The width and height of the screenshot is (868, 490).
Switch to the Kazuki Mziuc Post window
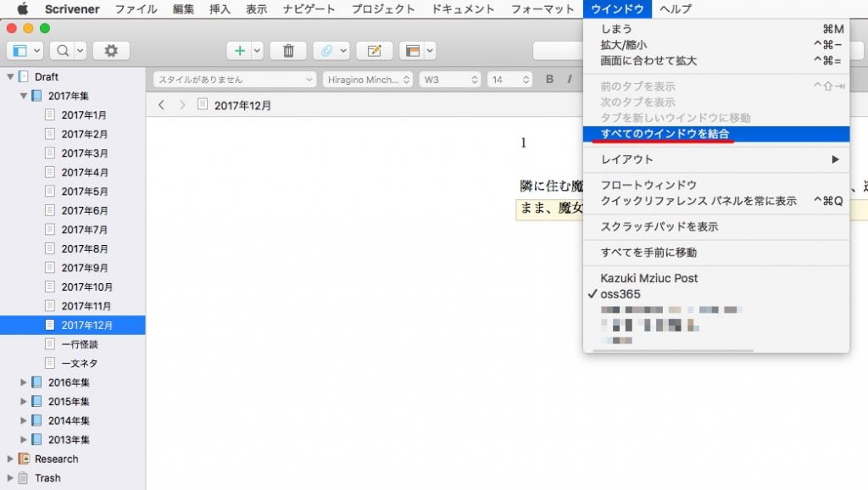[x=716, y=278]
